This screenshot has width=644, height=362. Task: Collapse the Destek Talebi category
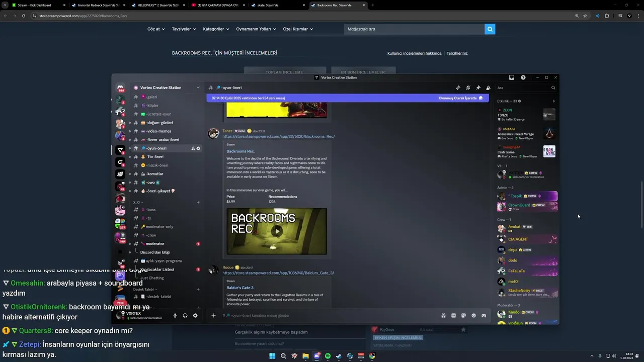[x=145, y=289]
